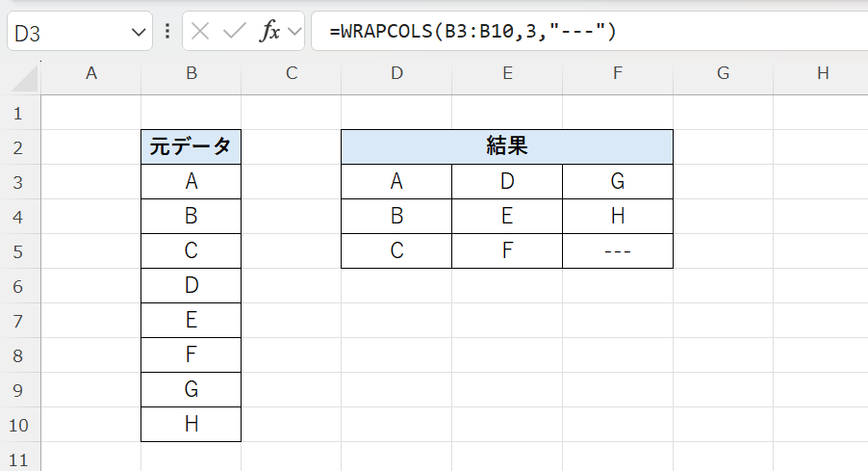Screen dimensions: 868x471
Task: Select cell B10 containing H
Action: point(191,425)
